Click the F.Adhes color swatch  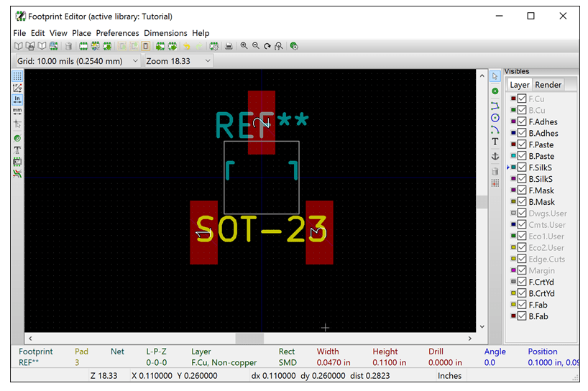513,121
